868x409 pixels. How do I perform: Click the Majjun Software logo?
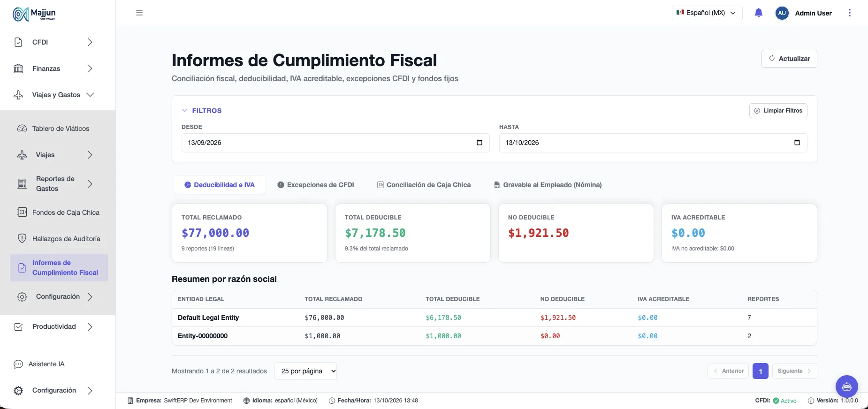(34, 14)
